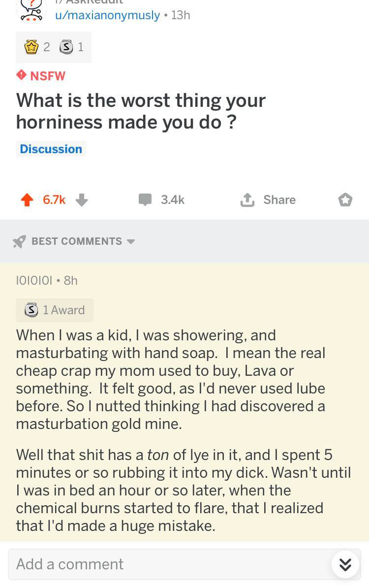Tap the Share label
Viewport: 369px width, 588px height.
(279, 200)
